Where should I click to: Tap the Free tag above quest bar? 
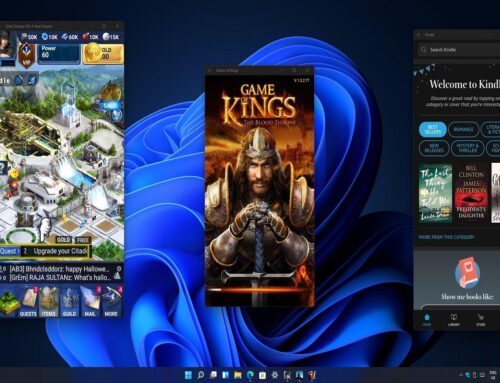[83, 240]
